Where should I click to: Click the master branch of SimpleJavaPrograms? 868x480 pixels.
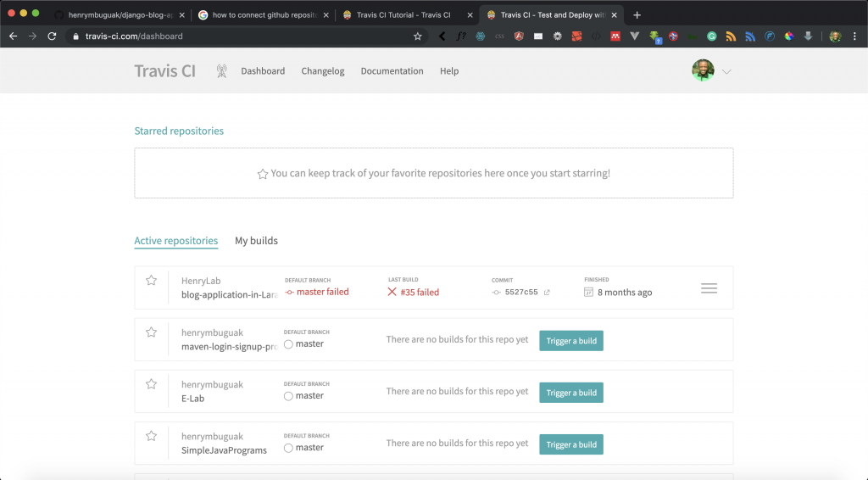click(309, 447)
